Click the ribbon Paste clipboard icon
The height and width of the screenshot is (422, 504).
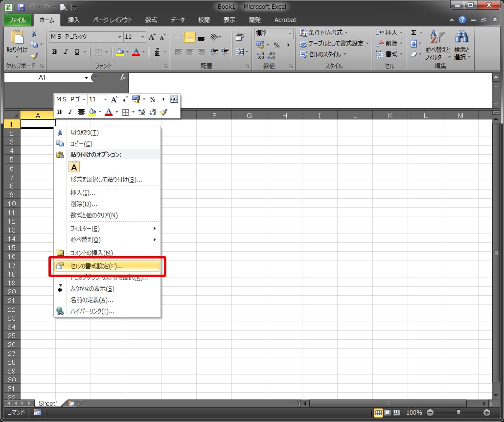point(17,37)
